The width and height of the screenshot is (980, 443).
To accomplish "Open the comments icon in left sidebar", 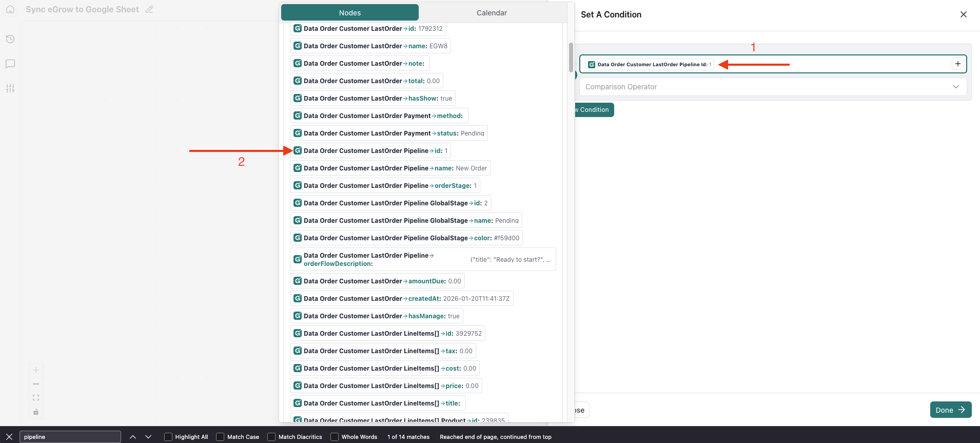I will [x=10, y=64].
